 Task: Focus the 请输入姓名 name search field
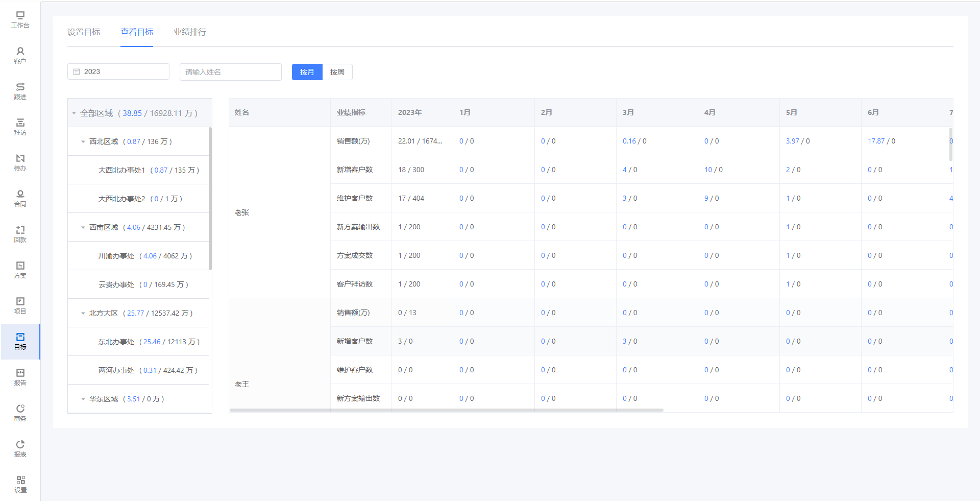pyautogui.click(x=231, y=72)
